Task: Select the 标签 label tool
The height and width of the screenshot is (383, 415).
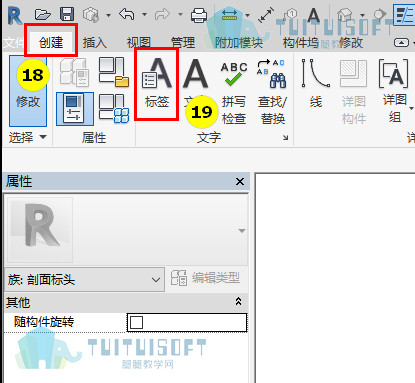Action: click(x=157, y=84)
